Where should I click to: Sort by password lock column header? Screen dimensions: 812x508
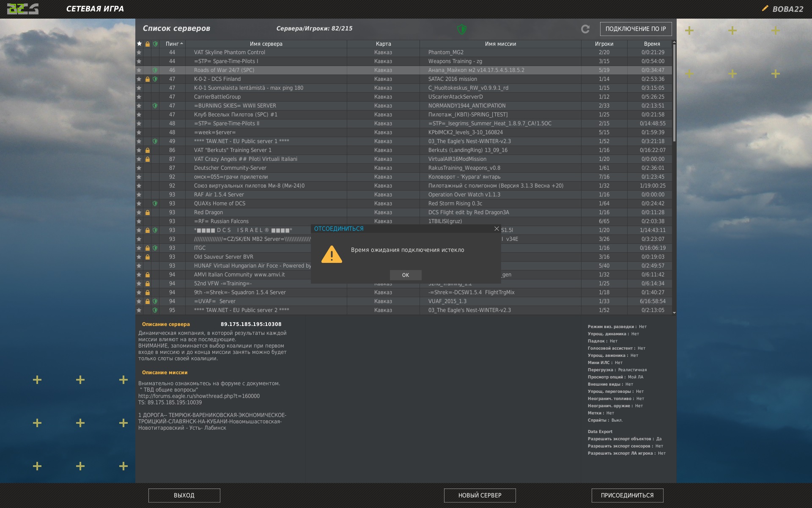(147, 44)
